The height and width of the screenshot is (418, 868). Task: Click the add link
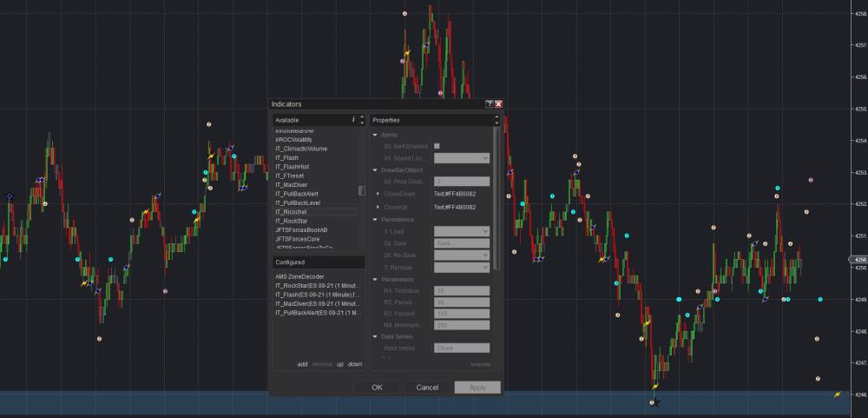pos(302,364)
